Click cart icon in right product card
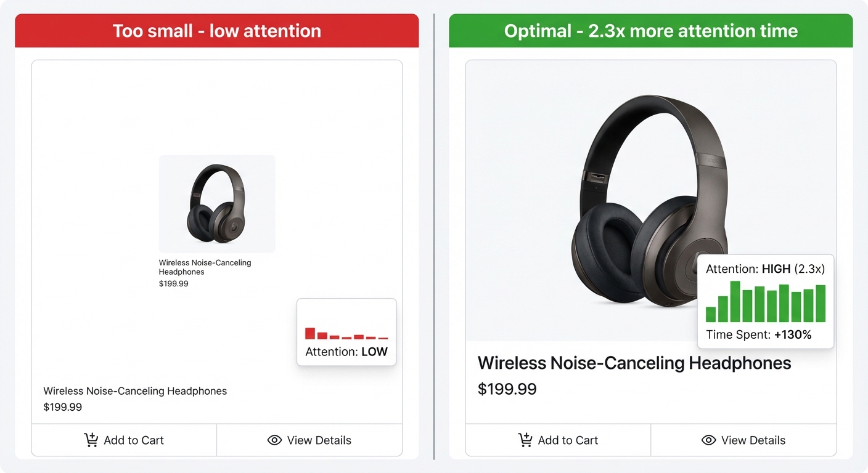 coord(525,440)
